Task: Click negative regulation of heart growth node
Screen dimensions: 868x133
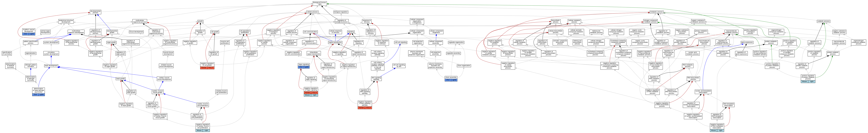Action: pos(126,105)
